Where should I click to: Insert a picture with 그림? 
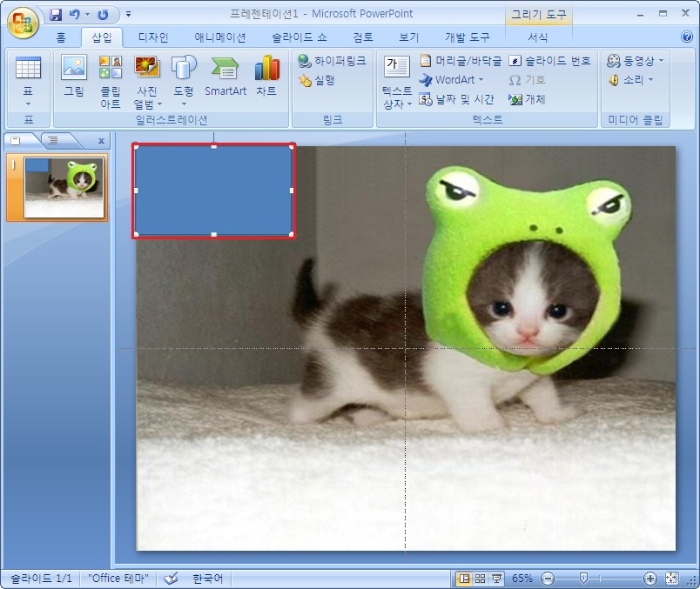click(x=74, y=76)
